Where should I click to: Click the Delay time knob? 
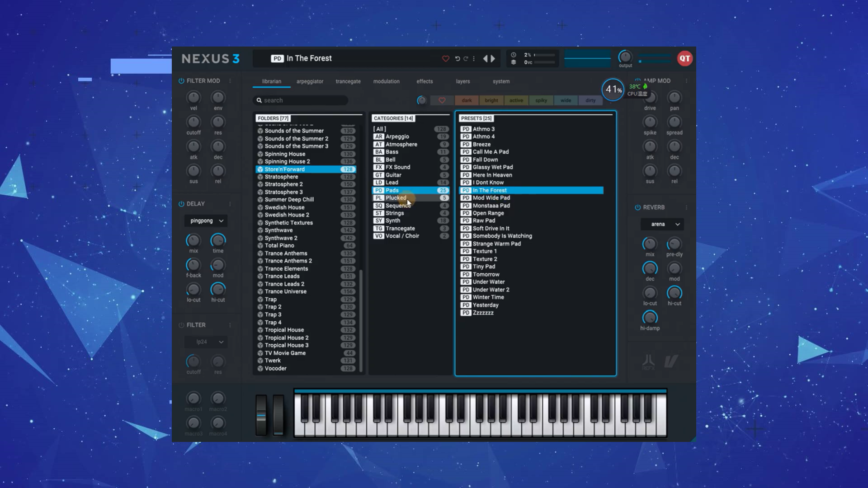click(x=218, y=240)
